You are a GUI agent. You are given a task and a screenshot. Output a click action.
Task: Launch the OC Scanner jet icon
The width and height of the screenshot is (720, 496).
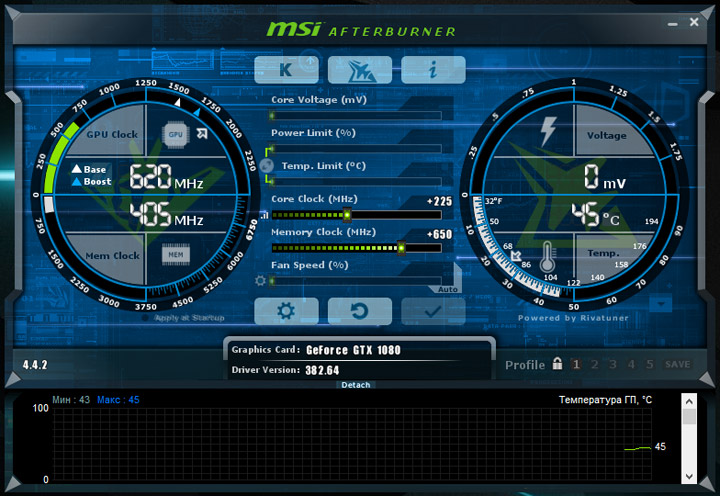[x=360, y=70]
